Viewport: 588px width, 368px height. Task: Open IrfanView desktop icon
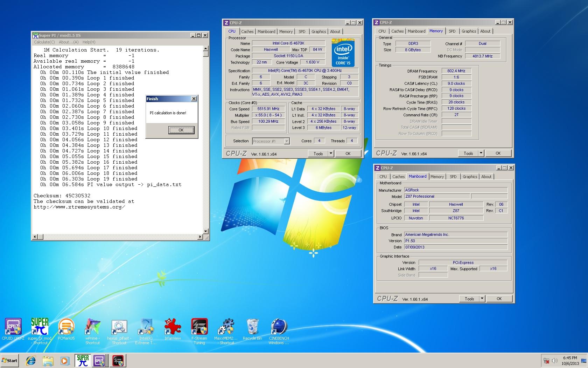tap(173, 329)
